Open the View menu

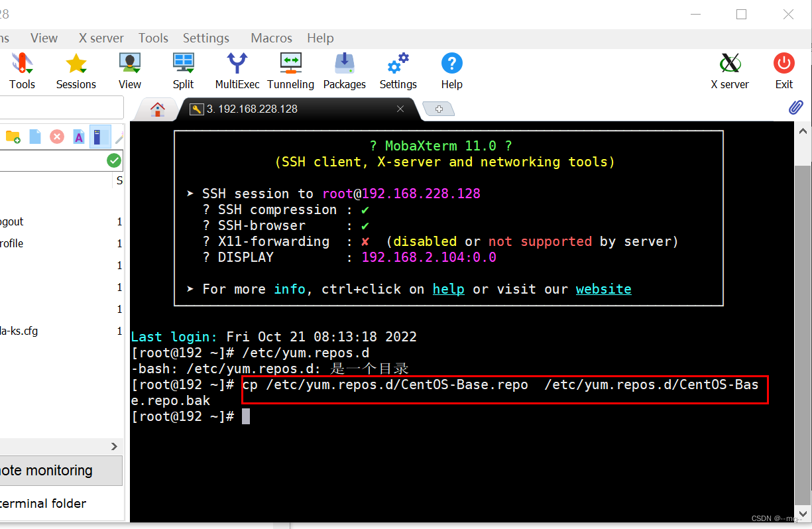click(44, 38)
